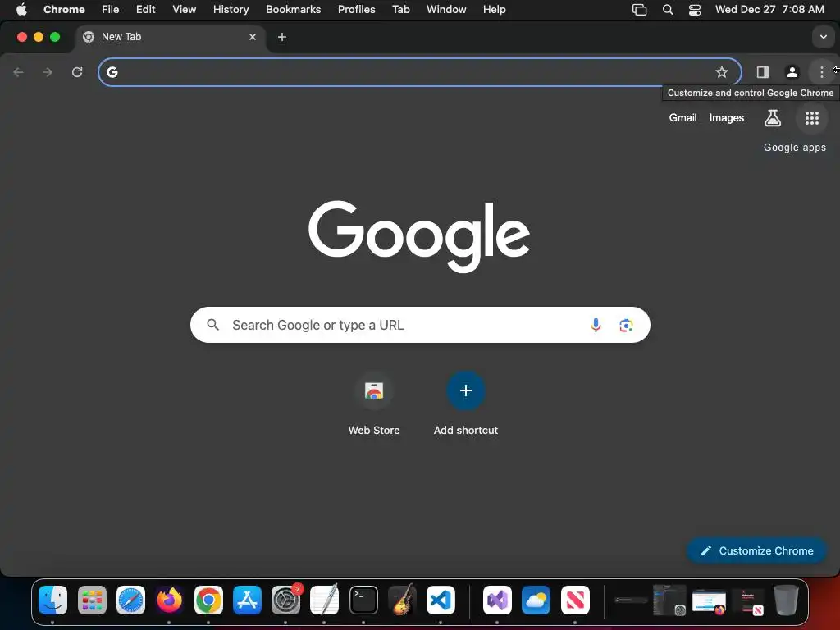Open Launchpad from the dock
This screenshot has height=630, width=840.
pos(92,600)
